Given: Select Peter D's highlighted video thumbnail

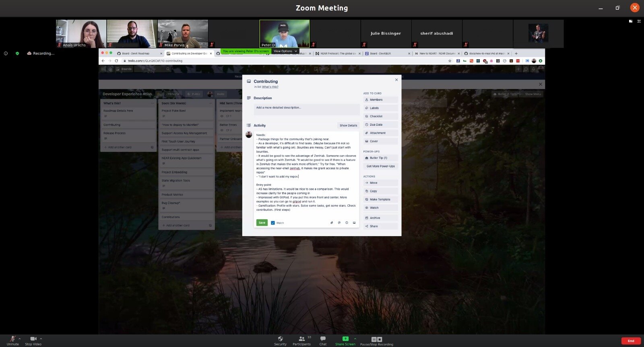Looking at the screenshot, I should pos(285,34).
